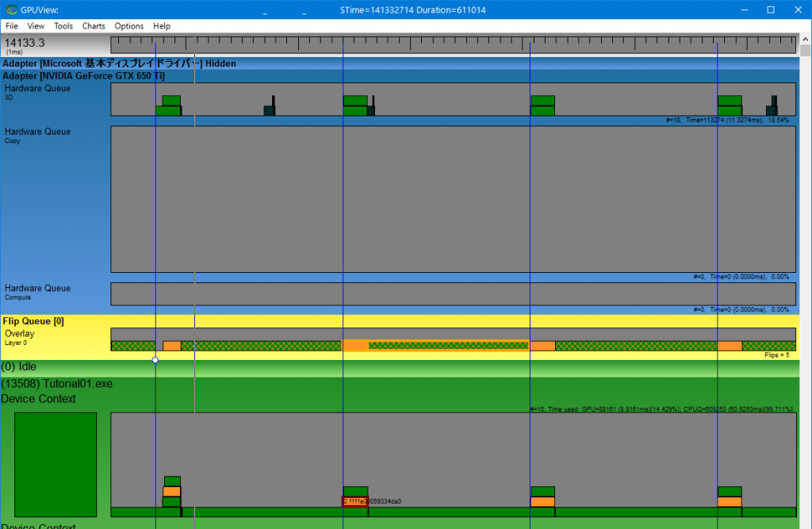The height and width of the screenshot is (529, 812).
Task: Collapse the NVIDIA GeForce GTX 650 Ti adapter
Action: [99, 75]
